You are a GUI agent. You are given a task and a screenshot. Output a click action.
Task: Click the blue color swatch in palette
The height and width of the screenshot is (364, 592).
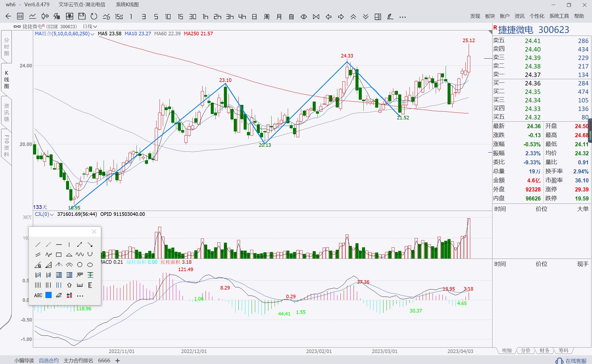pyautogui.click(x=49, y=295)
